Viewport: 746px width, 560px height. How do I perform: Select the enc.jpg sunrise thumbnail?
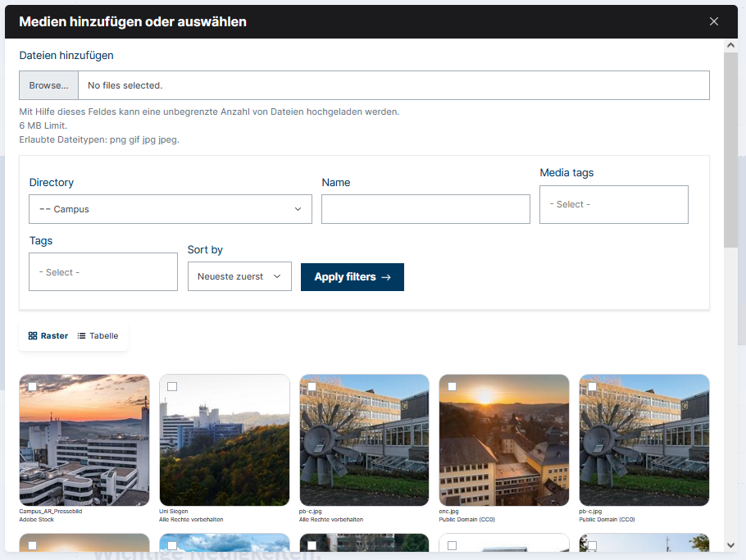[504, 447]
